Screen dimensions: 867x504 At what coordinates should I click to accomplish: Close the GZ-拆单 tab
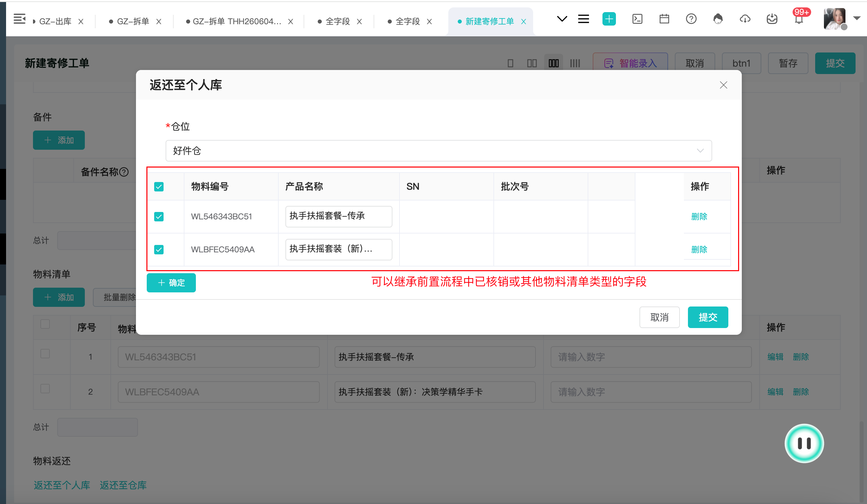(159, 21)
